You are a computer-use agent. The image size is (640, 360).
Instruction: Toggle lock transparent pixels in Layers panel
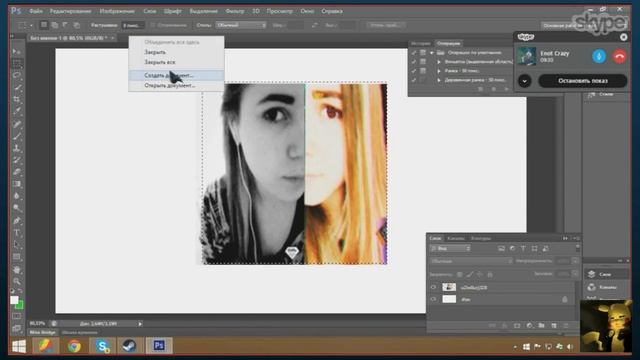click(460, 274)
